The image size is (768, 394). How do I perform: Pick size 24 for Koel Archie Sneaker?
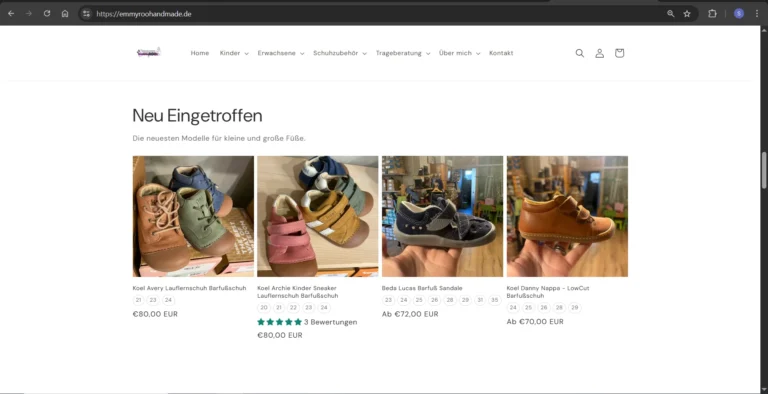(x=324, y=308)
